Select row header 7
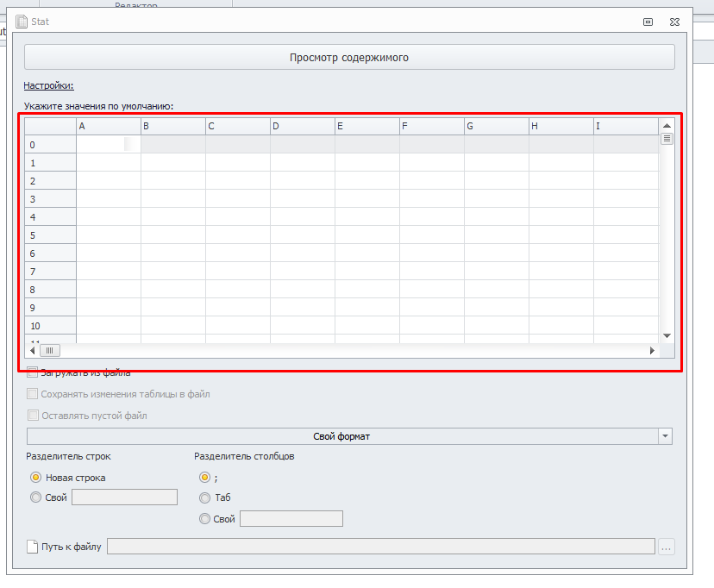The image size is (714, 588). pyautogui.click(x=50, y=272)
